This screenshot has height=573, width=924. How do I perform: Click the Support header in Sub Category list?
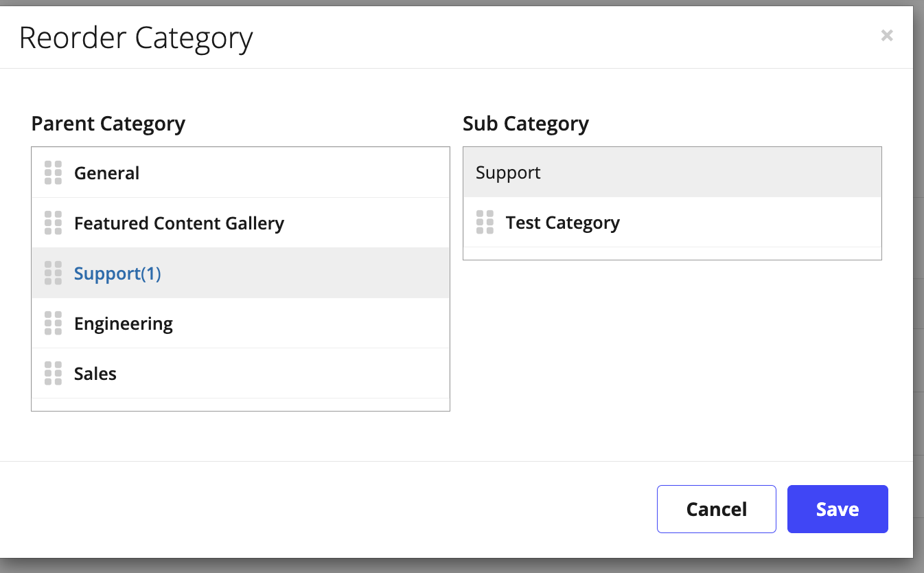point(672,172)
